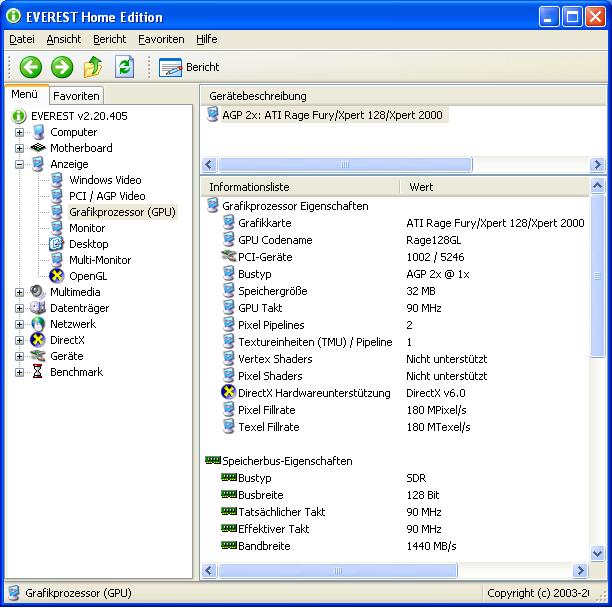Viewport: 612px width, 608px height.
Task: Click the Netzwerk globe icon
Action: point(38,324)
